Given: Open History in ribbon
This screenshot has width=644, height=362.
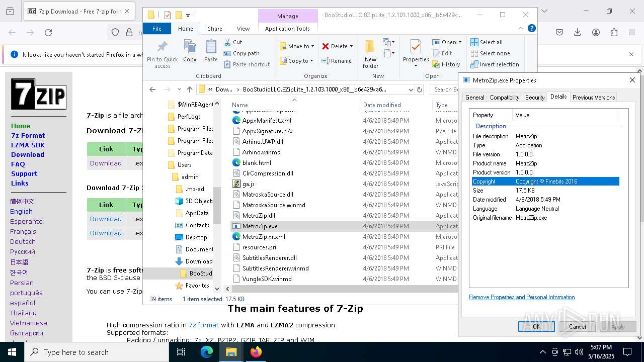Looking at the screenshot, I should [x=446, y=64].
